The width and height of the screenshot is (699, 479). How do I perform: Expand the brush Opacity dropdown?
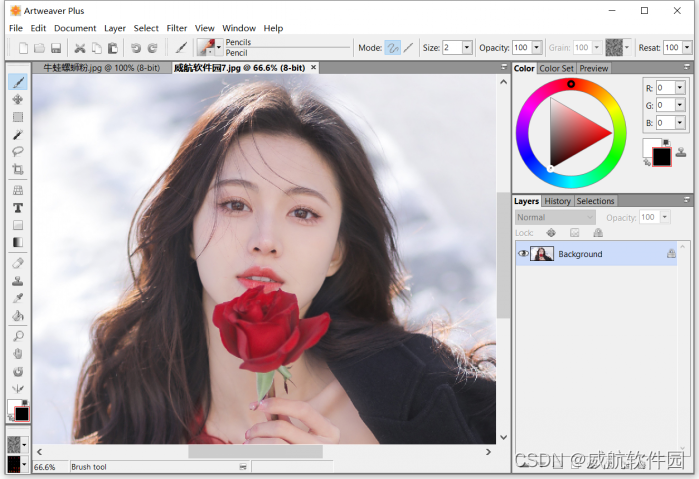click(537, 48)
